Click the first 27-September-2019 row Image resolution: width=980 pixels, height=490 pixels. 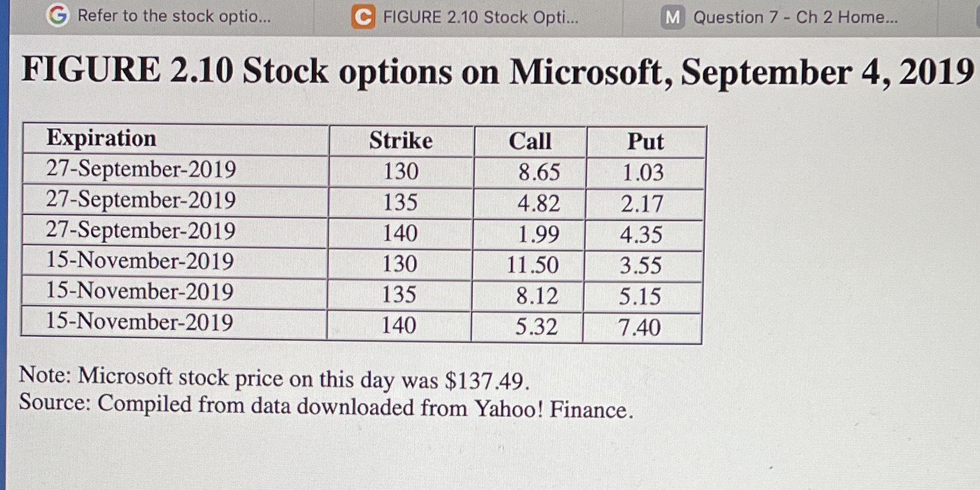pos(363,171)
